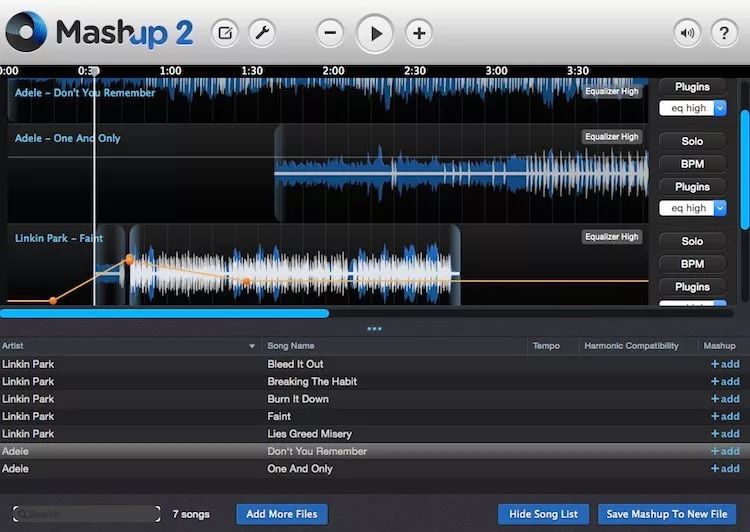The width and height of the screenshot is (750, 532).
Task: Toggle Equalizer High on the Faint track
Action: pyautogui.click(x=611, y=237)
